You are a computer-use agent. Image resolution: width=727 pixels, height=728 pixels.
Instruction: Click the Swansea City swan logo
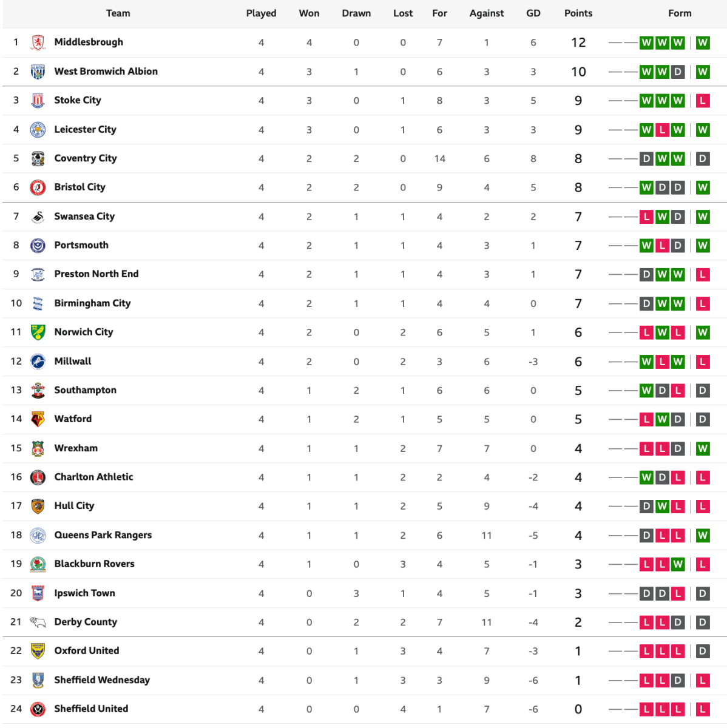38,217
